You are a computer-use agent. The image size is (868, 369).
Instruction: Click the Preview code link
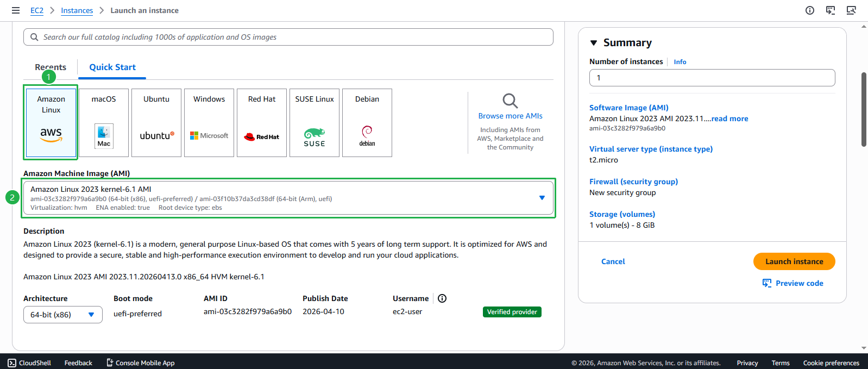click(800, 283)
